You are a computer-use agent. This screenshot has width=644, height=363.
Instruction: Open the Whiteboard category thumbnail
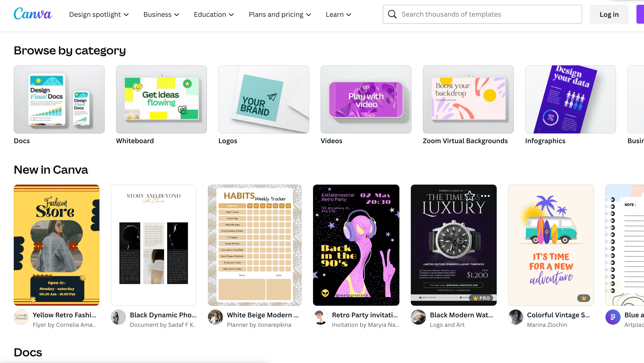point(161,99)
